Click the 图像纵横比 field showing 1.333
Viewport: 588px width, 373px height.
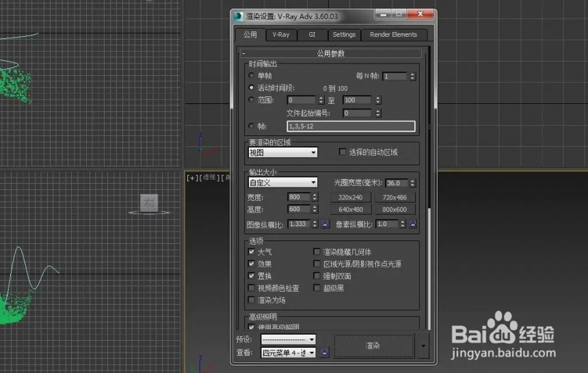299,224
